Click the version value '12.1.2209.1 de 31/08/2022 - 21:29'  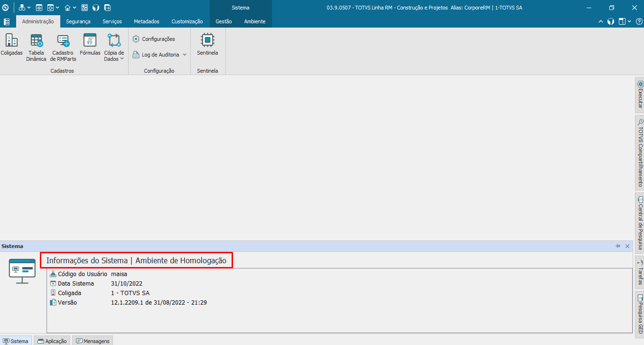coord(159,303)
